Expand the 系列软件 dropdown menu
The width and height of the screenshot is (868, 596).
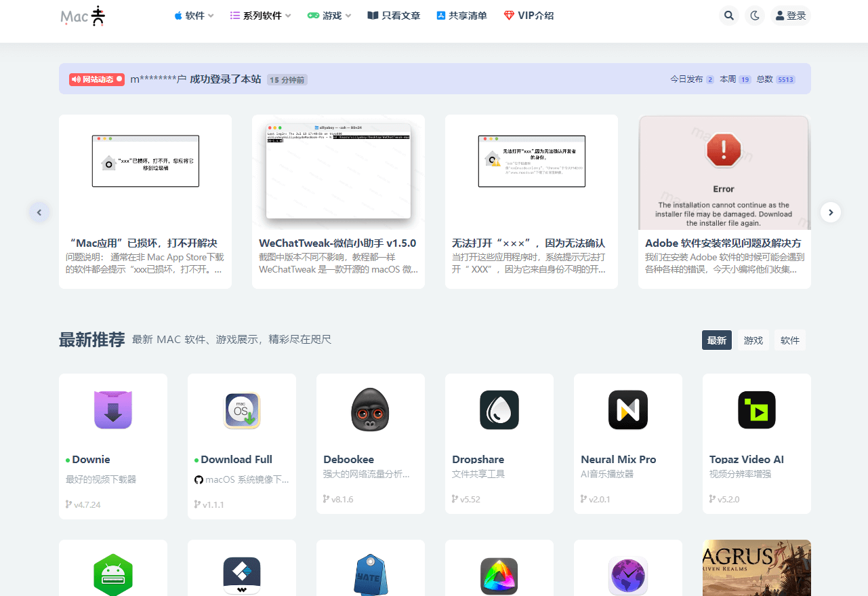coord(260,16)
